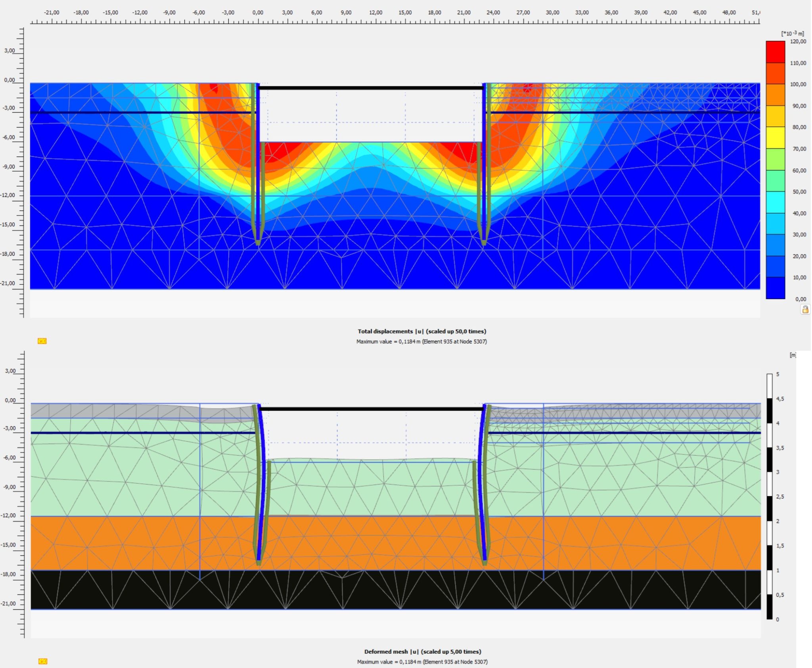Screen dimensions: 812x668
Task: Click the black strut at top of upper excavation
Action: (371, 88)
